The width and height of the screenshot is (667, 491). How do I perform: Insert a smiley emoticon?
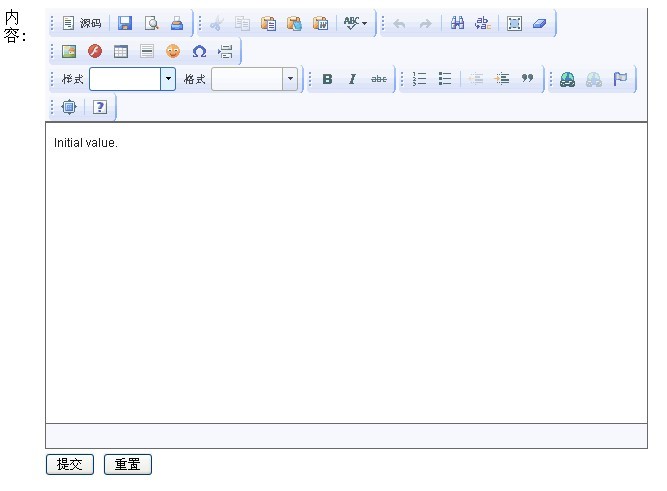click(173, 51)
